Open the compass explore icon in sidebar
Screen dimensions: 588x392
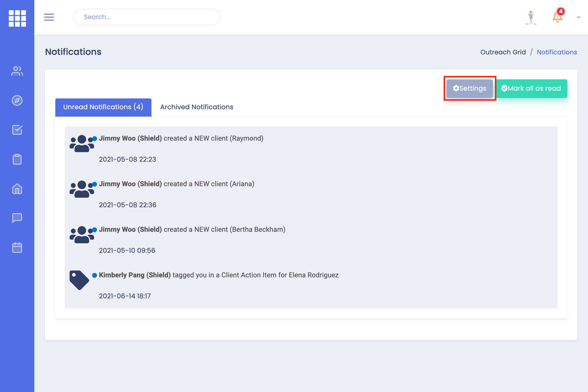[x=17, y=100]
